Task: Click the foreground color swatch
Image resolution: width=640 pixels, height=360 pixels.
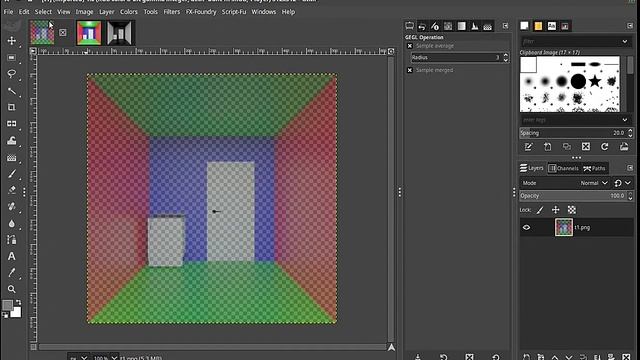Action: (x=7, y=305)
